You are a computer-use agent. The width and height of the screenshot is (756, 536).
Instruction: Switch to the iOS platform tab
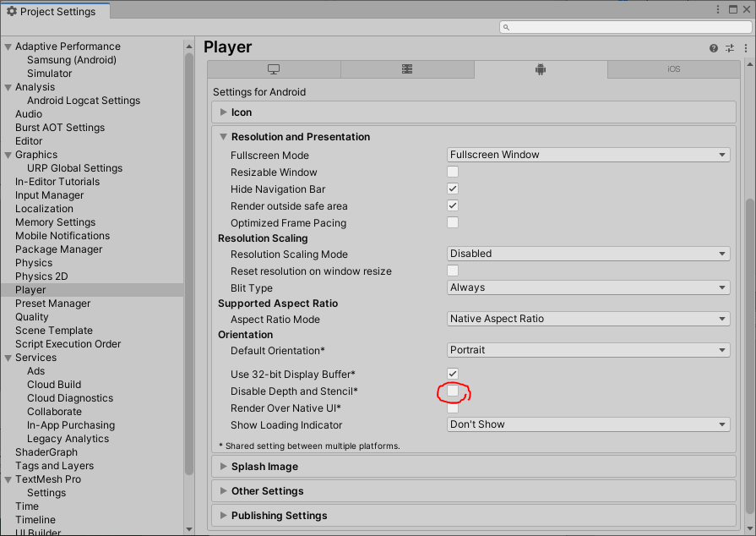[x=674, y=69]
